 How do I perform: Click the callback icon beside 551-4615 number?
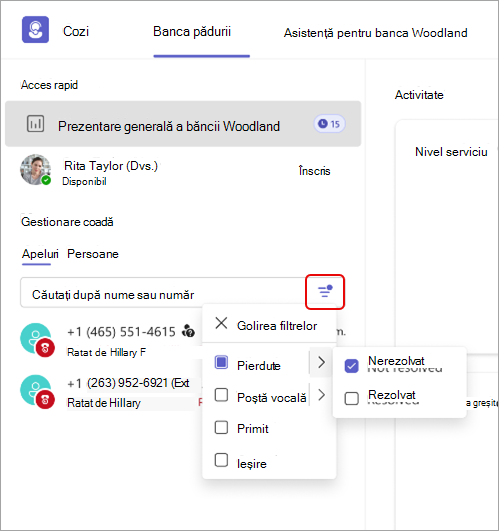pyautogui.click(x=188, y=331)
